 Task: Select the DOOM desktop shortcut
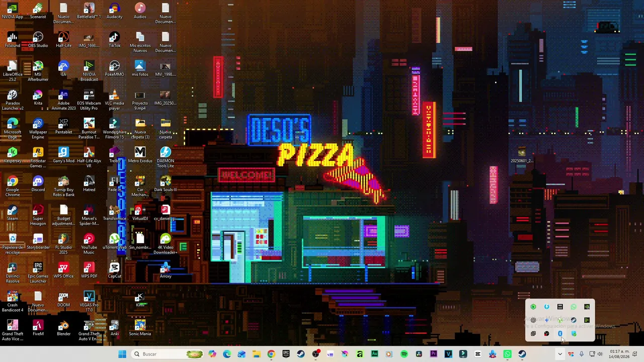point(63,300)
